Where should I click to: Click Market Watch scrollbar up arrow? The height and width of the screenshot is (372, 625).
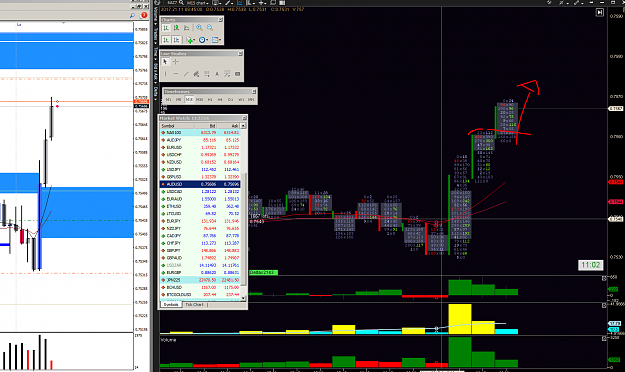(244, 126)
